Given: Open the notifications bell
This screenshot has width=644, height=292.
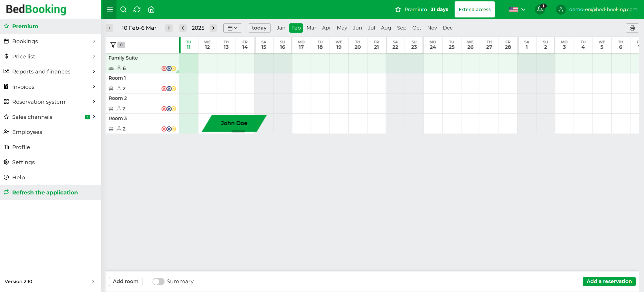Looking at the screenshot, I should (540, 9).
